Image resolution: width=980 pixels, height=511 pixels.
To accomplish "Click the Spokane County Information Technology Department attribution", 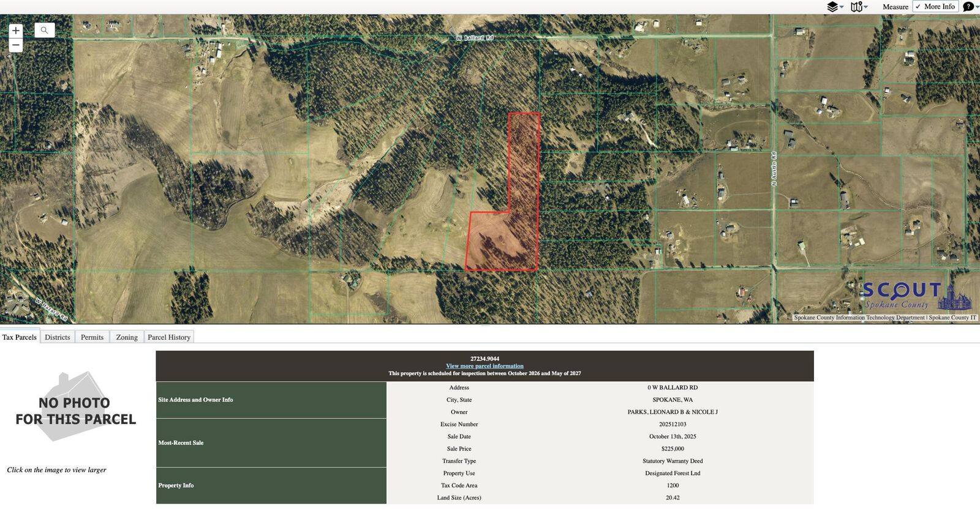I will [x=859, y=318].
